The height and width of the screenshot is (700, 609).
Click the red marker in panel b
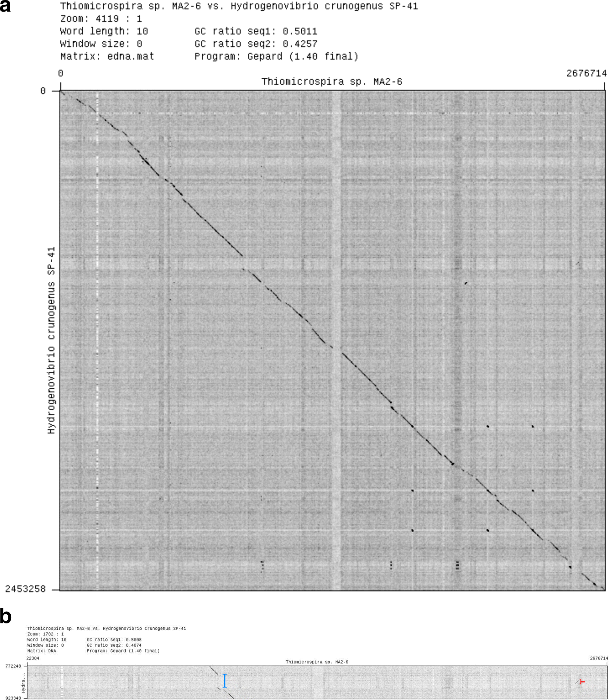pyautogui.click(x=582, y=681)
